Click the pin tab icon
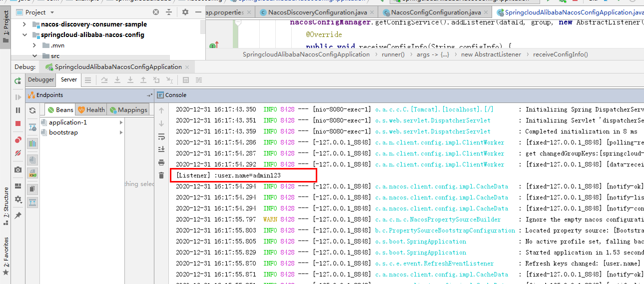 point(18,215)
